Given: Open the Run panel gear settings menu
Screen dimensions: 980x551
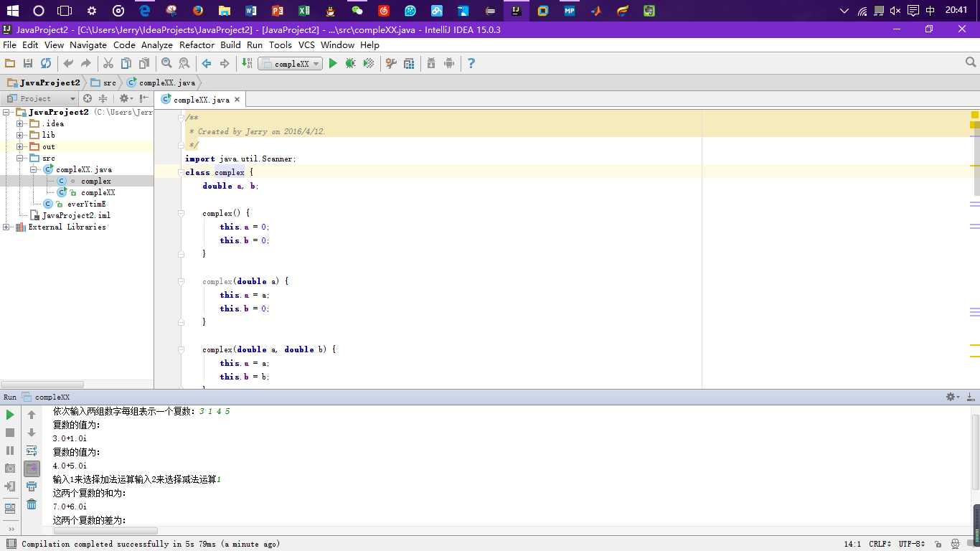Looking at the screenshot, I should pyautogui.click(x=953, y=397).
